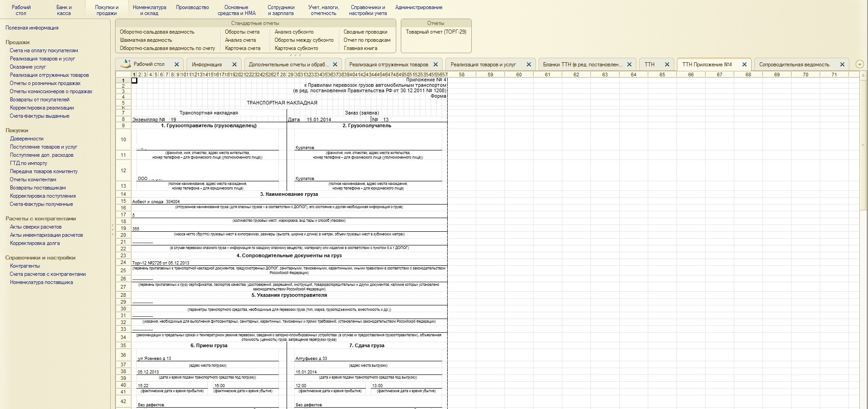Switch to the Сопроводительная ведомость tab
The image size is (868, 409).
(794, 65)
